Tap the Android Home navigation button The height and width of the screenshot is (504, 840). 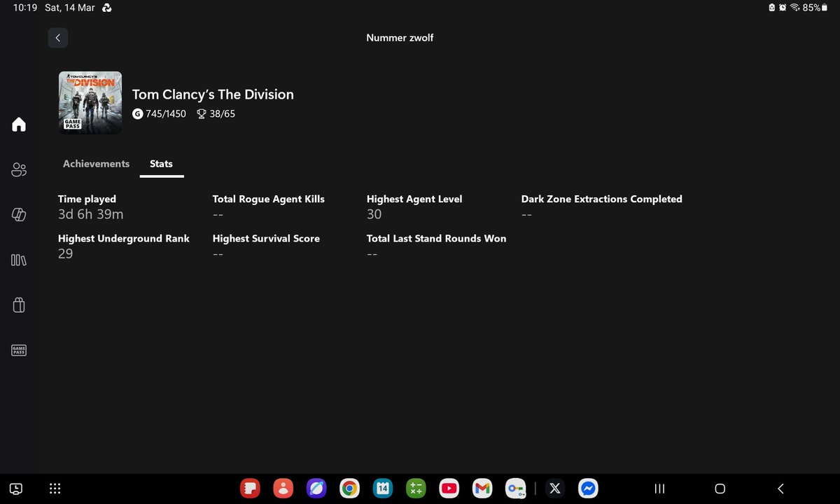(720, 489)
